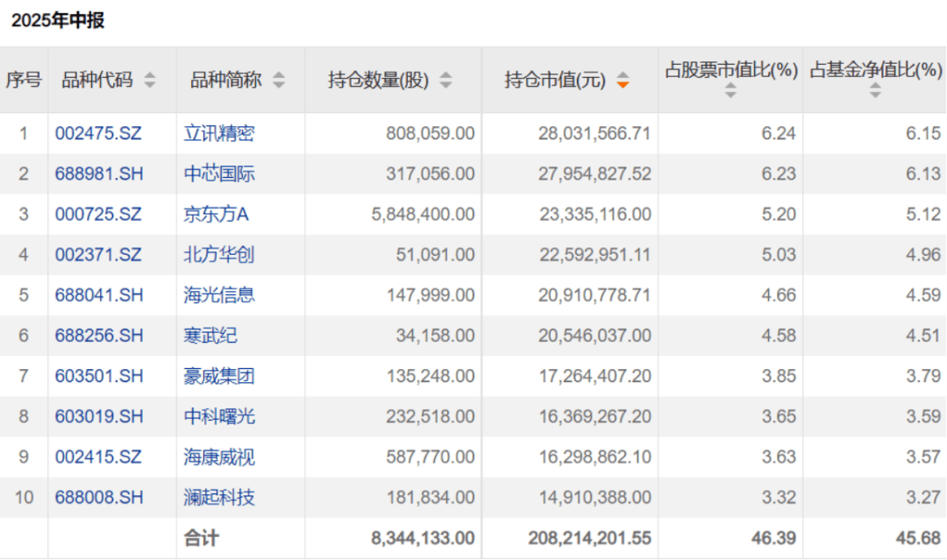This screenshot has width=947, height=560.
Task: Select net value ratio 4.96
Action: [922, 255]
